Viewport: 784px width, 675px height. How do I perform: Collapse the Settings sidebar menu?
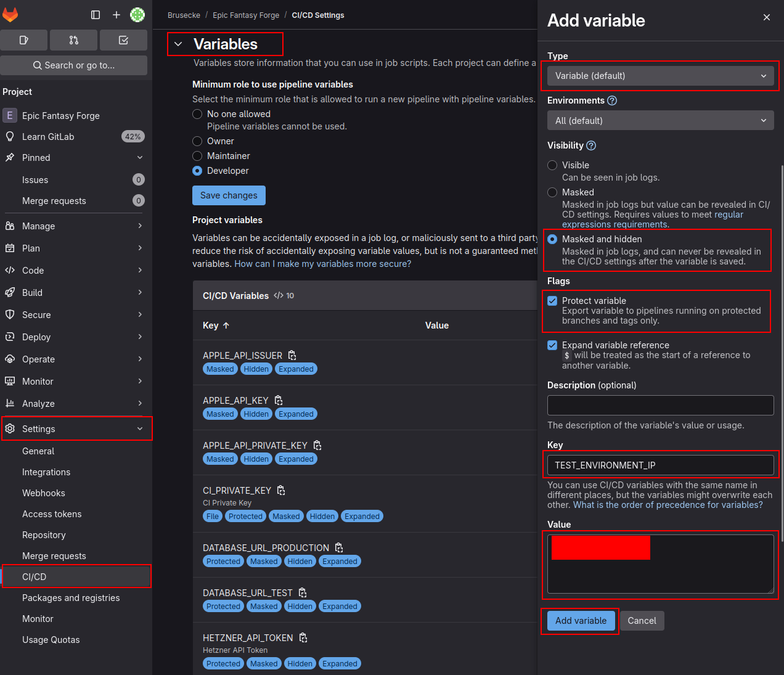click(x=74, y=429)
